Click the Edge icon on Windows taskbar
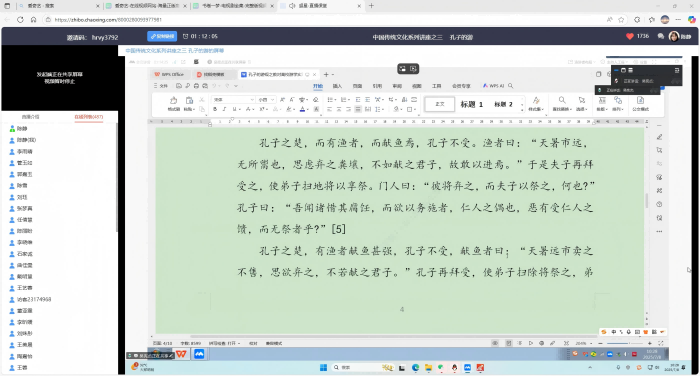 pyautogui.click(x=416, y=368)
